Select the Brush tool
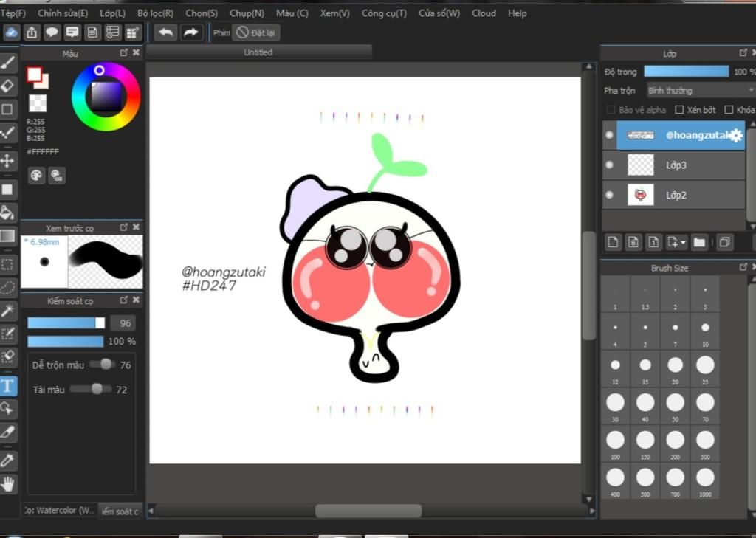The height and width of the screenshot is (538, 756). pos(8,63)
